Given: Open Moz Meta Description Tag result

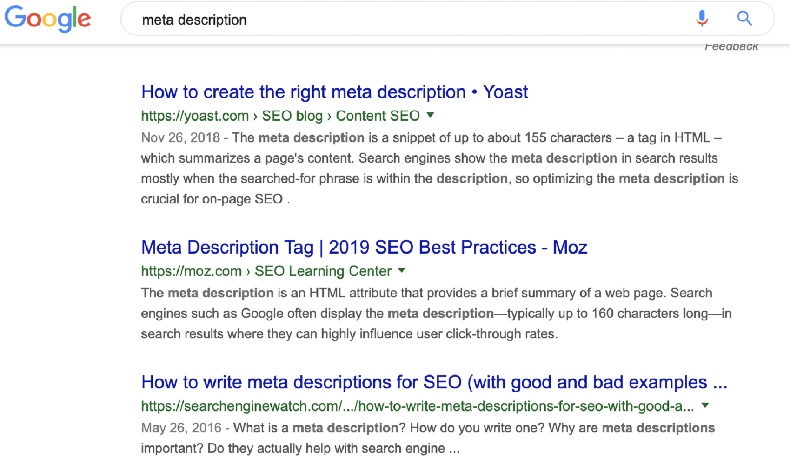Looking at the screenshot, I should click(364, 247).
